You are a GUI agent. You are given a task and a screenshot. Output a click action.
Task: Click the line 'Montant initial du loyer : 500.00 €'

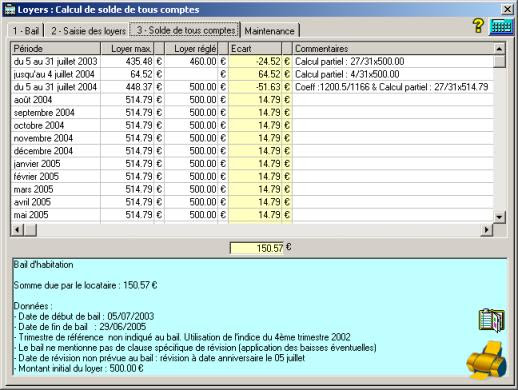point(79,368)
